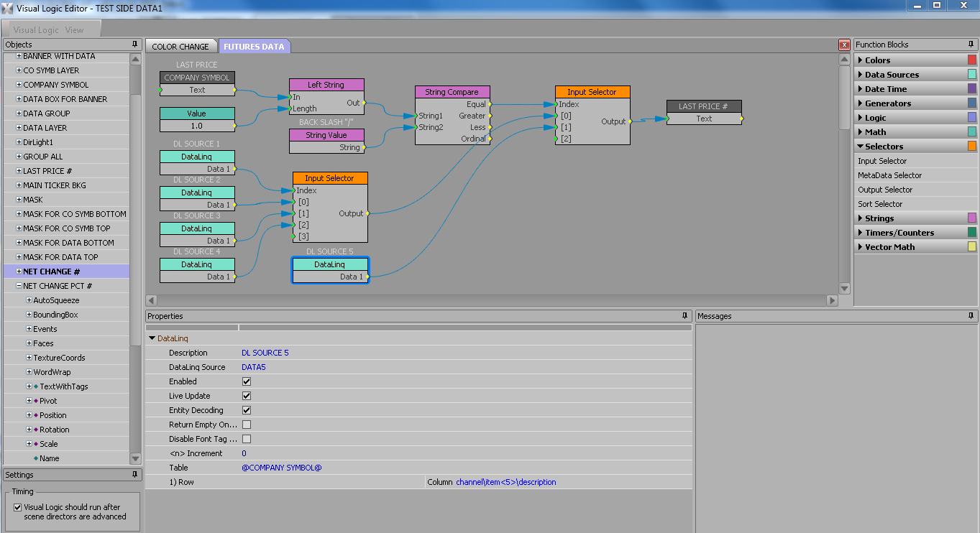The image size is (980, 533).
Task: Disable the Live Update checkbox
Action: click(247, 396)
